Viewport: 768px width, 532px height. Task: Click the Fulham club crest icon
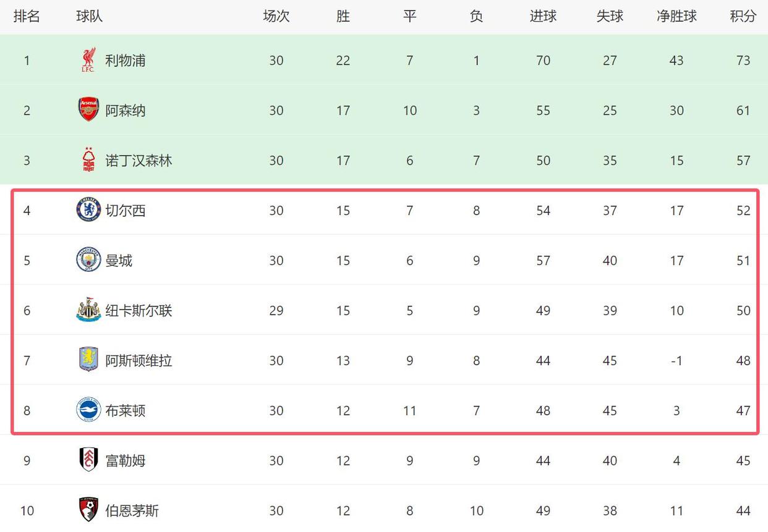coord(88,460)
